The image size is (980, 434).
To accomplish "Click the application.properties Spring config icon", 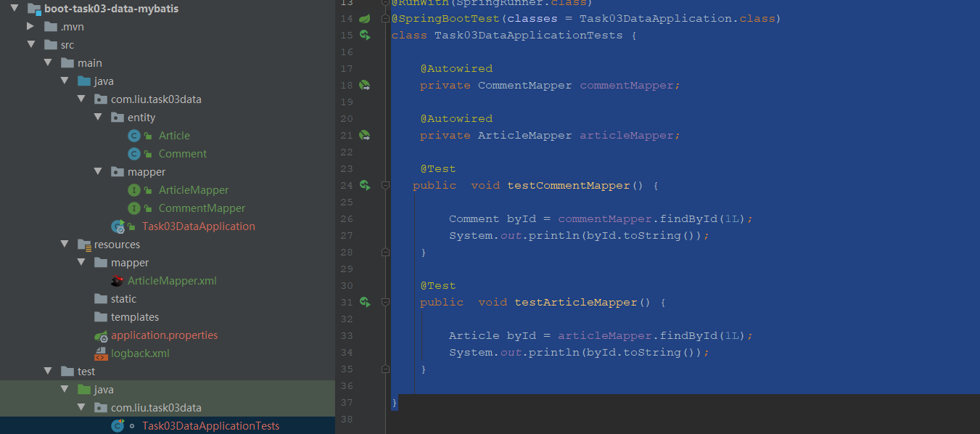I will 101,335.
